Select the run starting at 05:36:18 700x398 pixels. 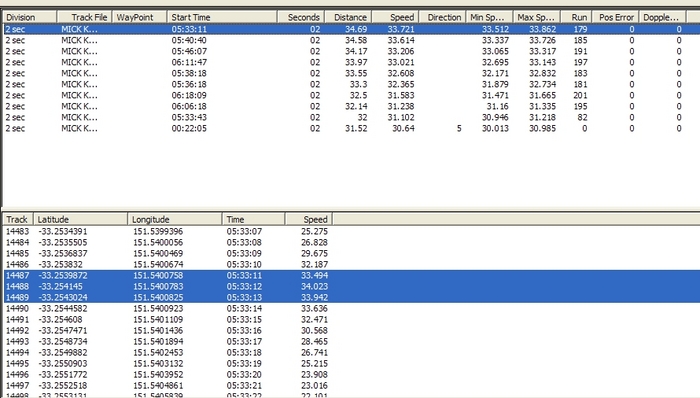click(352, 84)
